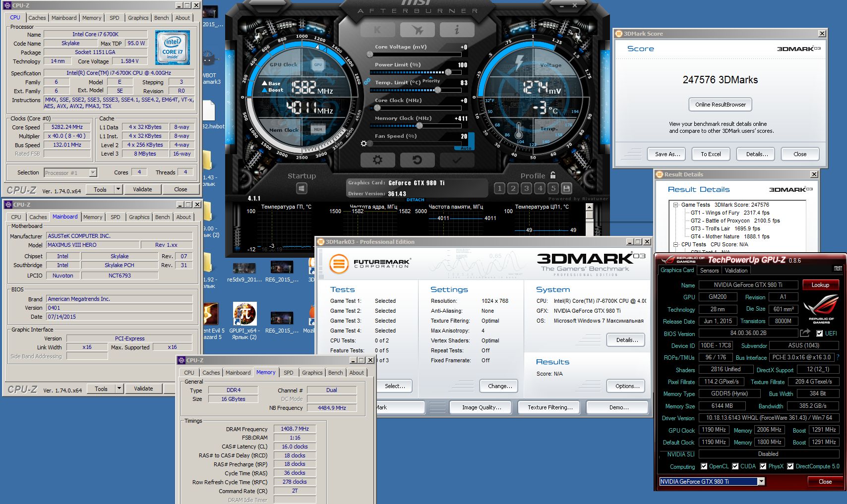Apply Afterburner settings with the checkmark button
This screenshot has width=847, height=504.
tap(457, 160)
